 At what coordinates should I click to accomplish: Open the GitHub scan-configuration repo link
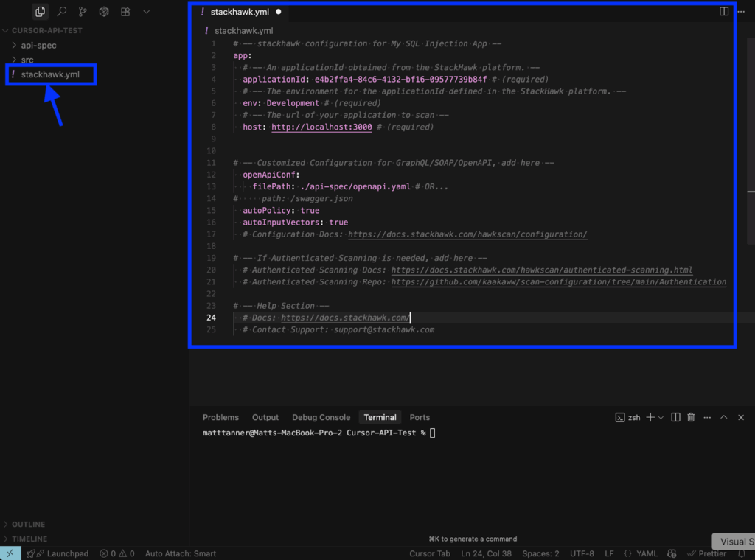pos(559,282)
